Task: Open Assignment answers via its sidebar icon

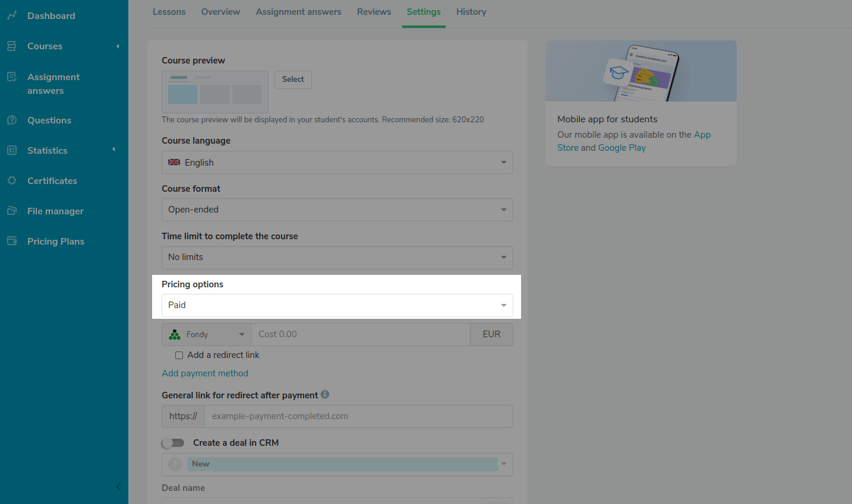Action: pos(12,77)
